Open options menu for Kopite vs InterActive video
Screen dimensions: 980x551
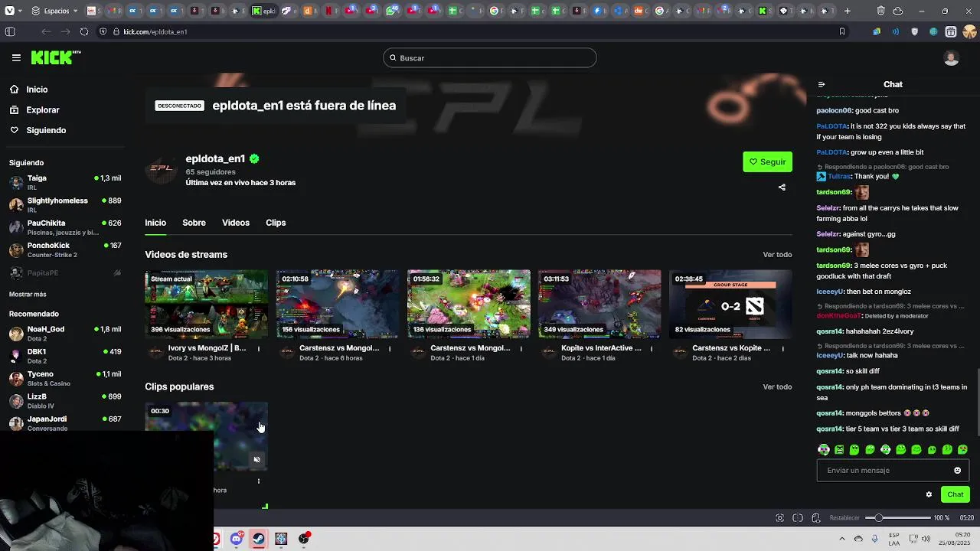[x=652, y=349]
